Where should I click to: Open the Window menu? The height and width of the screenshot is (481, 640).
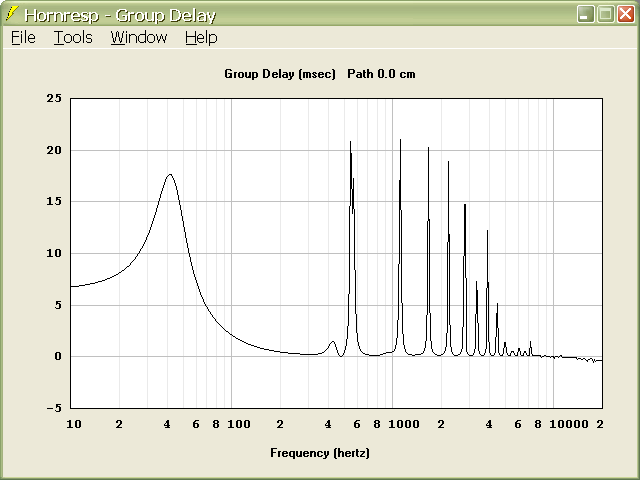click(139, 38)
